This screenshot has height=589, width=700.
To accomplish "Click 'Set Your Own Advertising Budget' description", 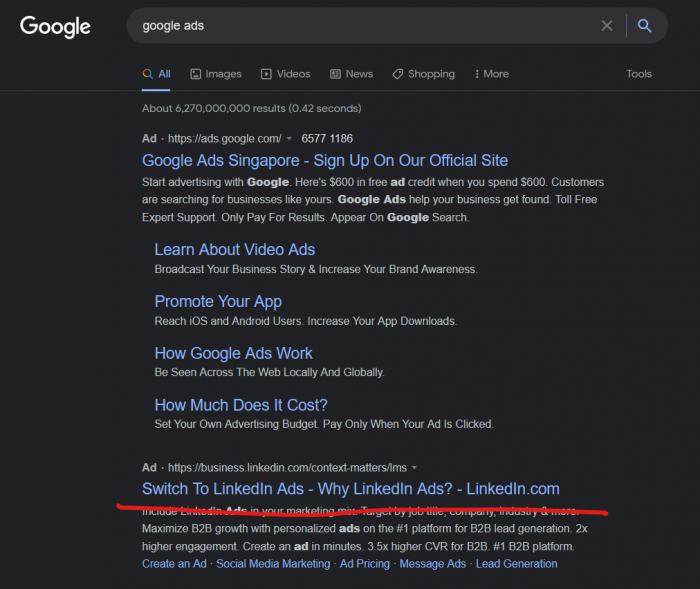I will click(x=324, y=424).
